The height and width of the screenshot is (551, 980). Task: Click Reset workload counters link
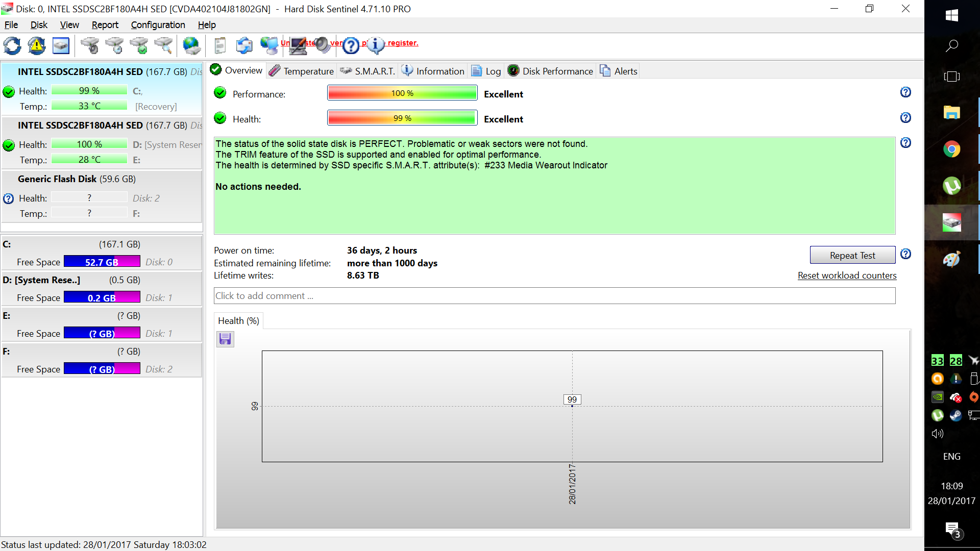coord(847,275)
